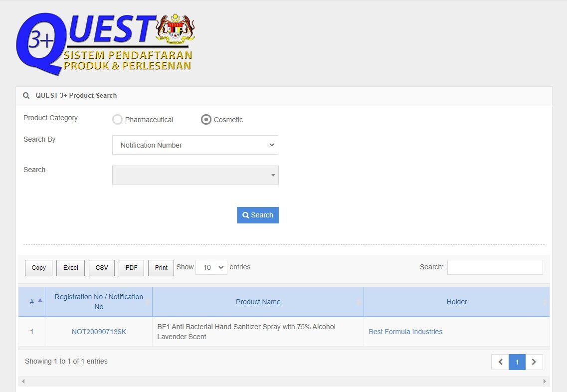
Task: Click the magnifier icon in panel header
Action: click(26, 96)
